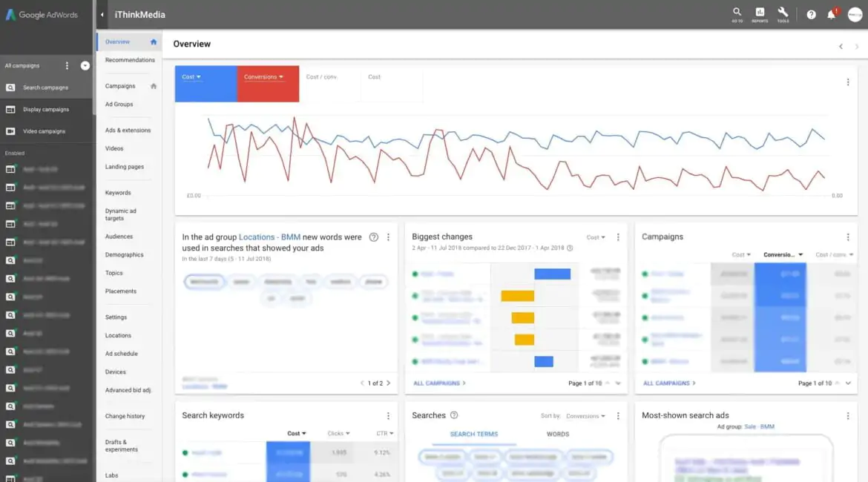The image size is (868, 482).
Task: Switch to the Words tab in Searches card
Action: coord(557,433)
